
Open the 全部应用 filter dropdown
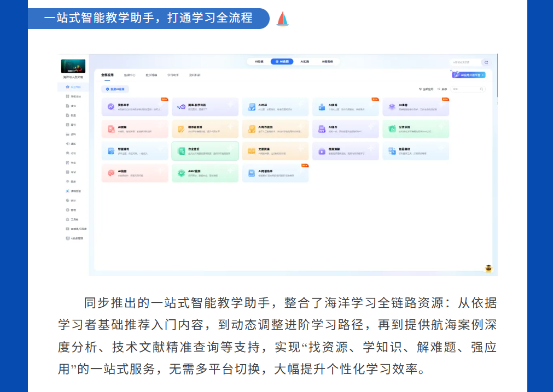426,89
